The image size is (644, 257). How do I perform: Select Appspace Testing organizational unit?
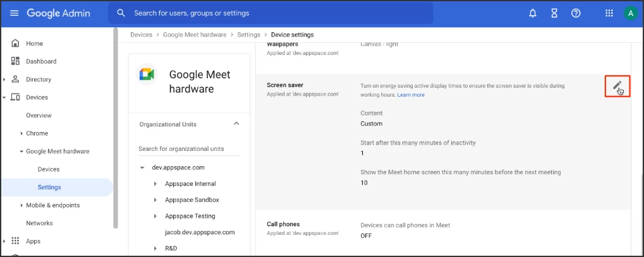190,216
